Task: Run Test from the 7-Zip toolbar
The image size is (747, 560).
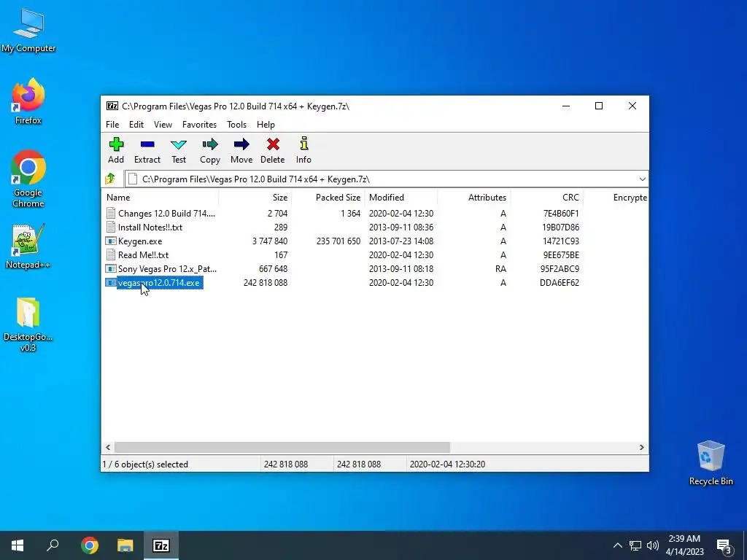Action: 179,144
